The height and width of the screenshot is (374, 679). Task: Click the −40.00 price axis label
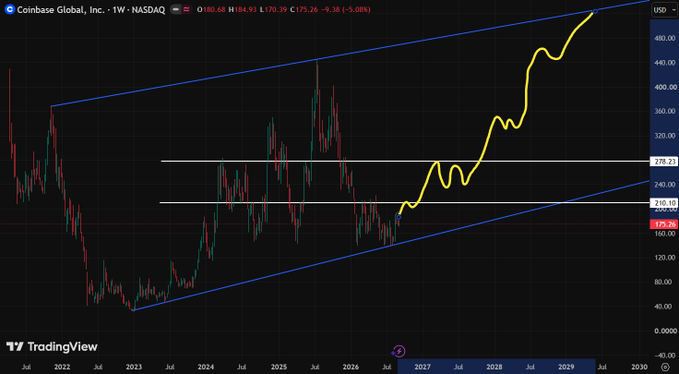coord(666,355)
